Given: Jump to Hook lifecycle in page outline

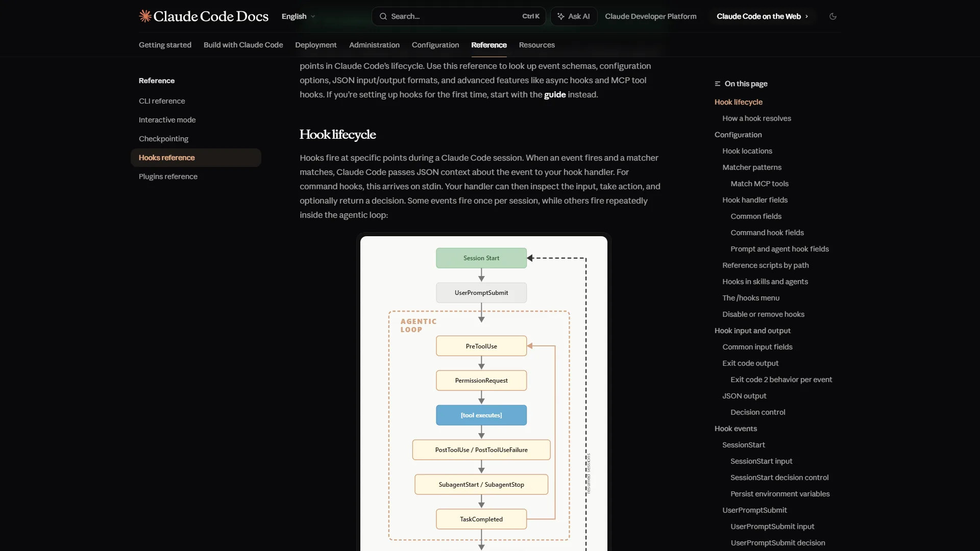Looking at the screenshot, I should (738, 102).
